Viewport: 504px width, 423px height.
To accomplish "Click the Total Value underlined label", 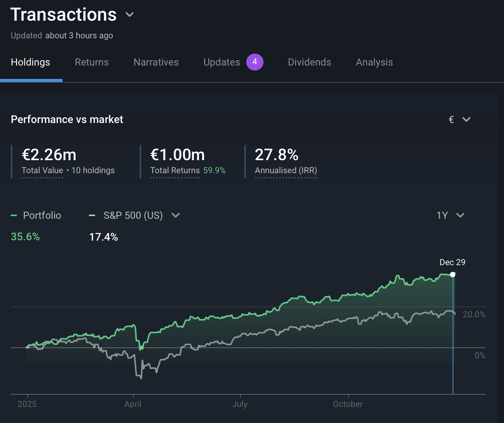I will pos(42,171).
